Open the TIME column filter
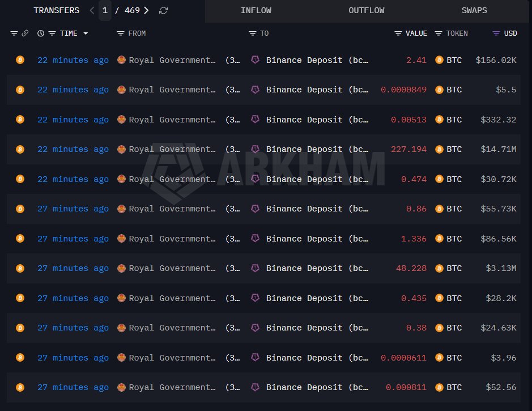Screen dimensions: 532x411 (52, 33)
